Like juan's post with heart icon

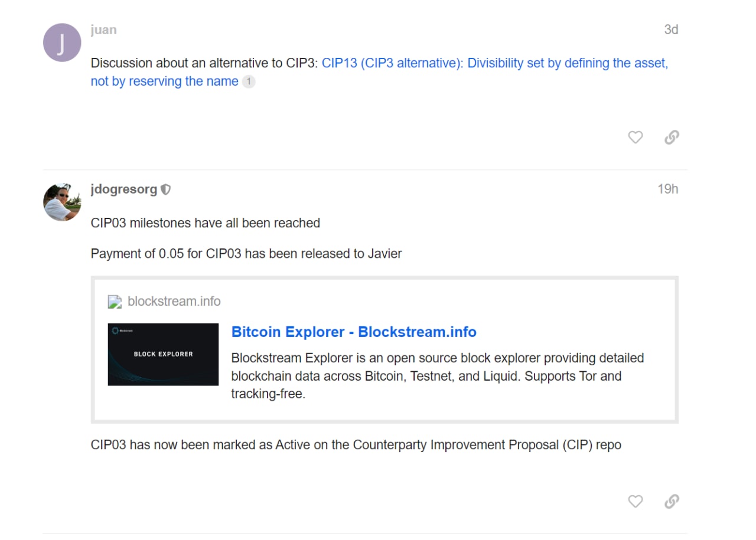[x=635, y=138]
